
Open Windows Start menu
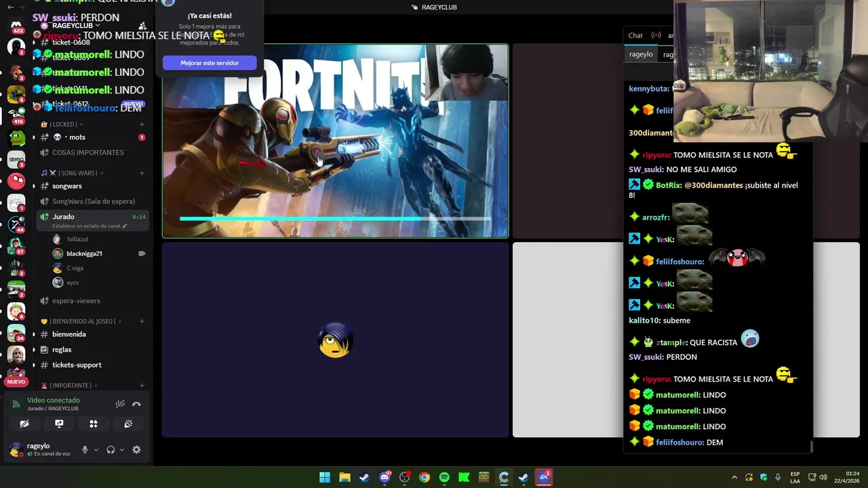(x=325, y=477)
